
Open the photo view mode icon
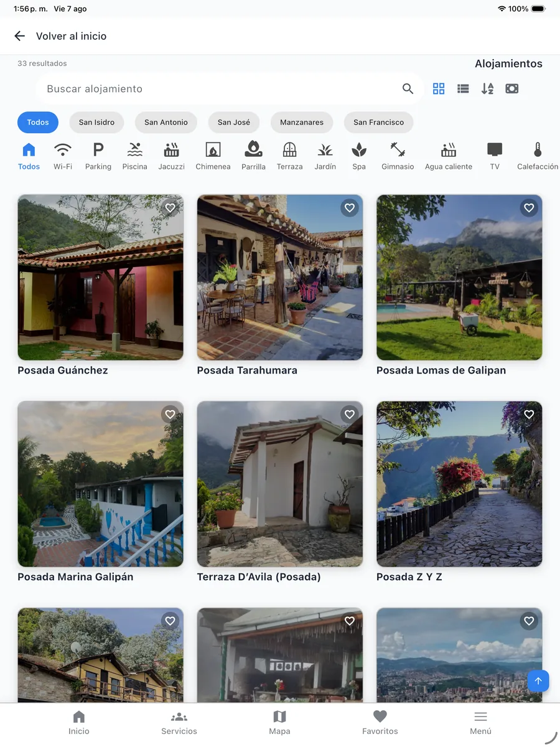point(512,89)
